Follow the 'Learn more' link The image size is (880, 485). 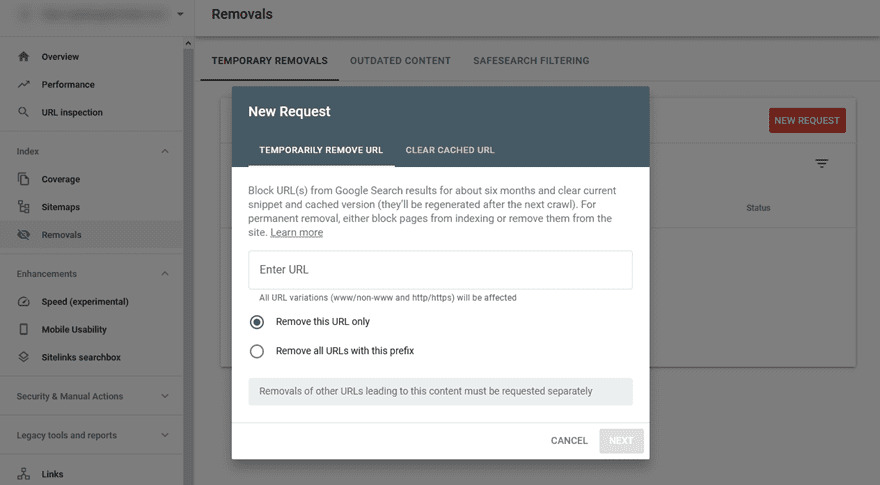[x=296, y=232]
